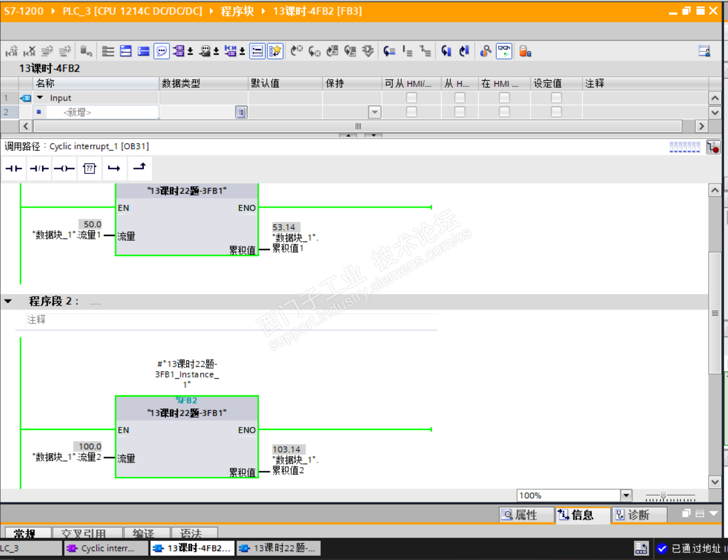Toggle the favorites star icon in toolbar
The image size is (728, 560).
pos(275,52)
